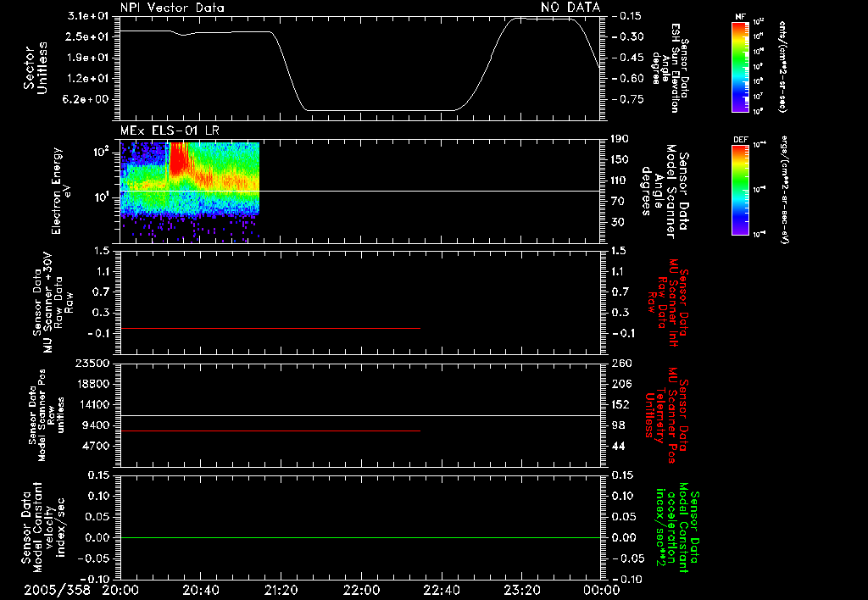Click the 22:00 time axis label
This screenshot has height=600, width=868.
click(361, 590)
